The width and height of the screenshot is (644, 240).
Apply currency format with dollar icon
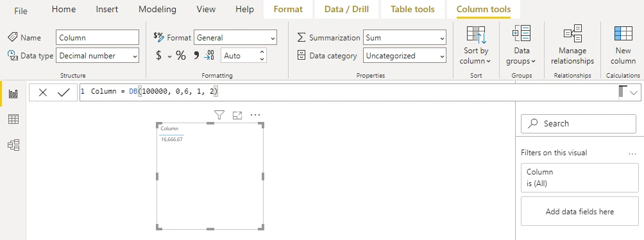(x=158, y=55)
